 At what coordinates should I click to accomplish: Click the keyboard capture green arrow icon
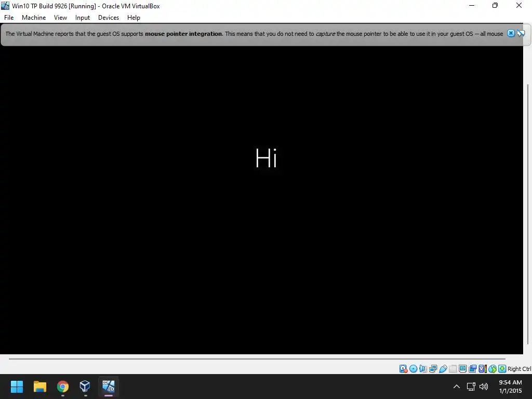pyautogui.click(x=502, y=369)
